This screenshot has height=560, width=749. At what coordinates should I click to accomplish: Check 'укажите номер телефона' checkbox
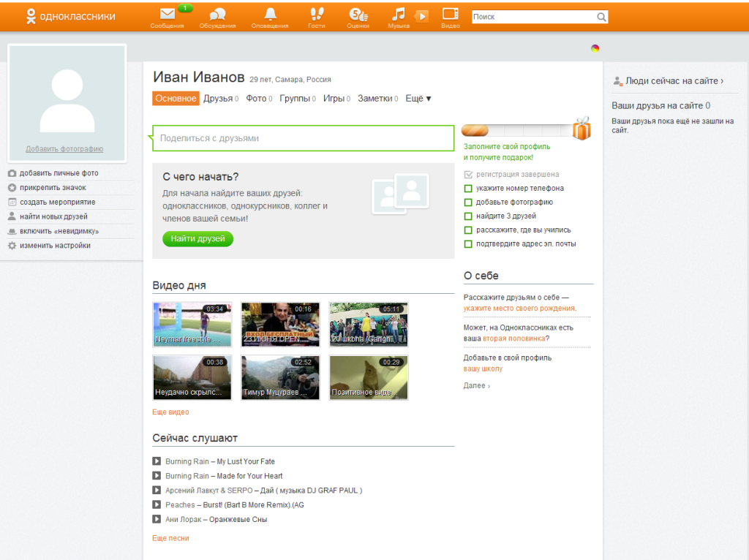point(469,189)
